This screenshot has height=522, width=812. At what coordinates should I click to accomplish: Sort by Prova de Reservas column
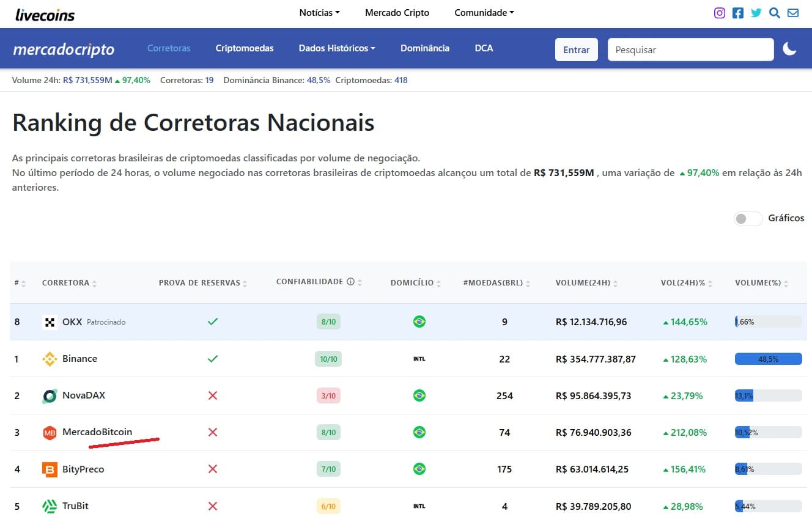click(x=203, y=283)
